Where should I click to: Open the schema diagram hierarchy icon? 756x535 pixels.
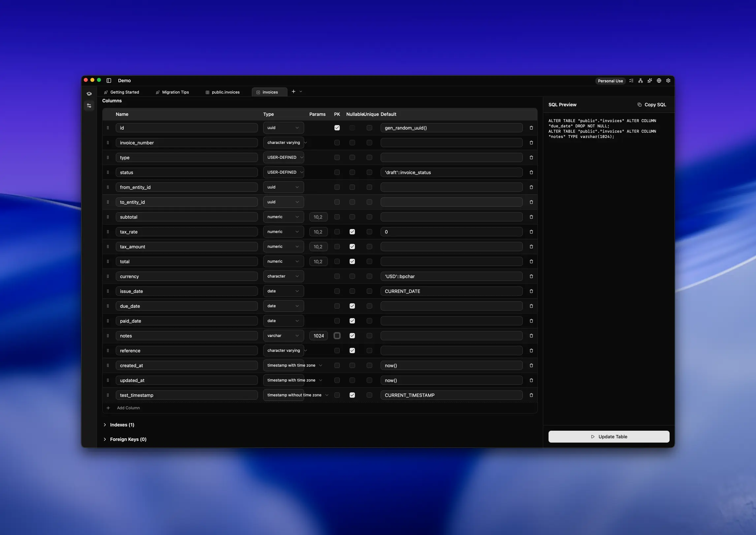640,81
